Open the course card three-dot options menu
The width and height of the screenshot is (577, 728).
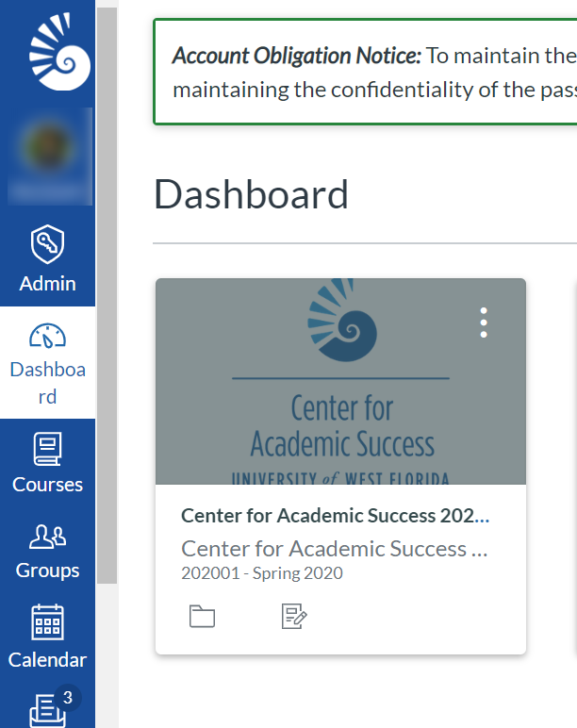click(484, 323)
